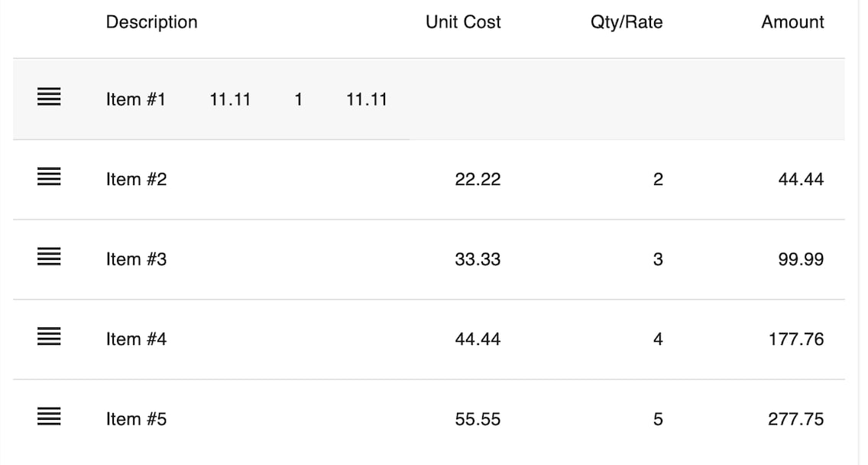Viewport: 868px width, 465px height.
Task: Click the 99.99 amount value
Action: pyautogui.click(x=801, y=259)
